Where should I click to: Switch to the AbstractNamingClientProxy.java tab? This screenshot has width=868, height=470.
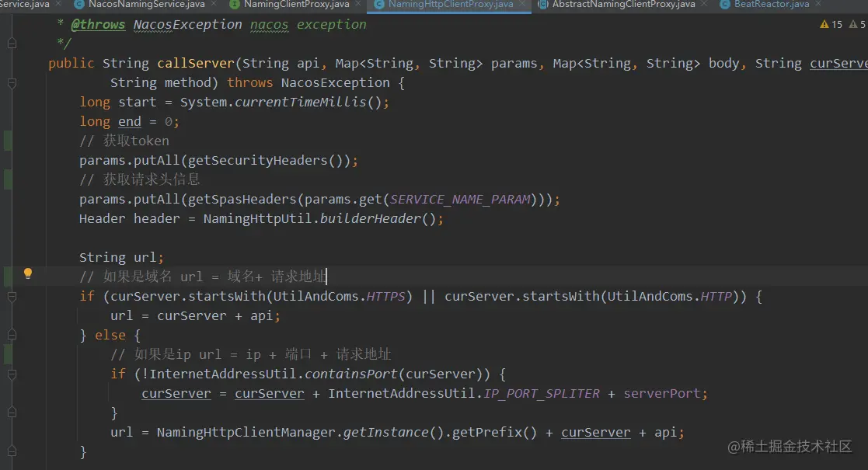[623, 5]
